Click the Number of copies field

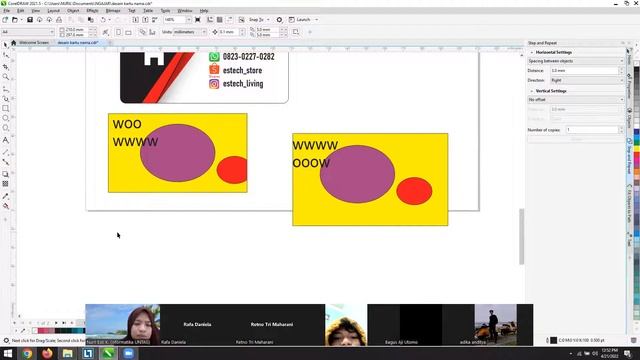(x=592, y=130)
